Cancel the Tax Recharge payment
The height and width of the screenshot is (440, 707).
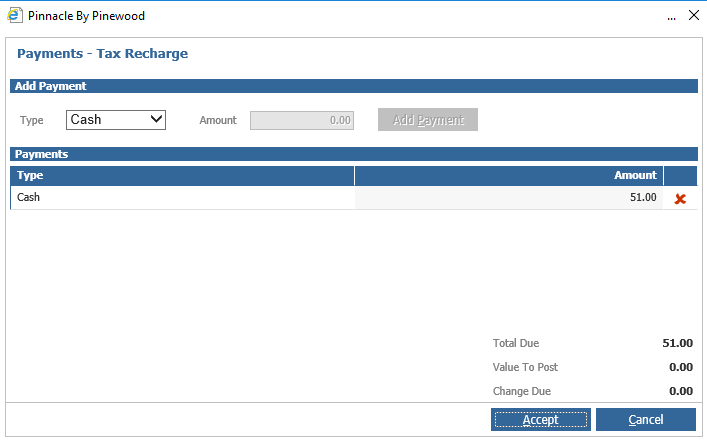point(645,420)
